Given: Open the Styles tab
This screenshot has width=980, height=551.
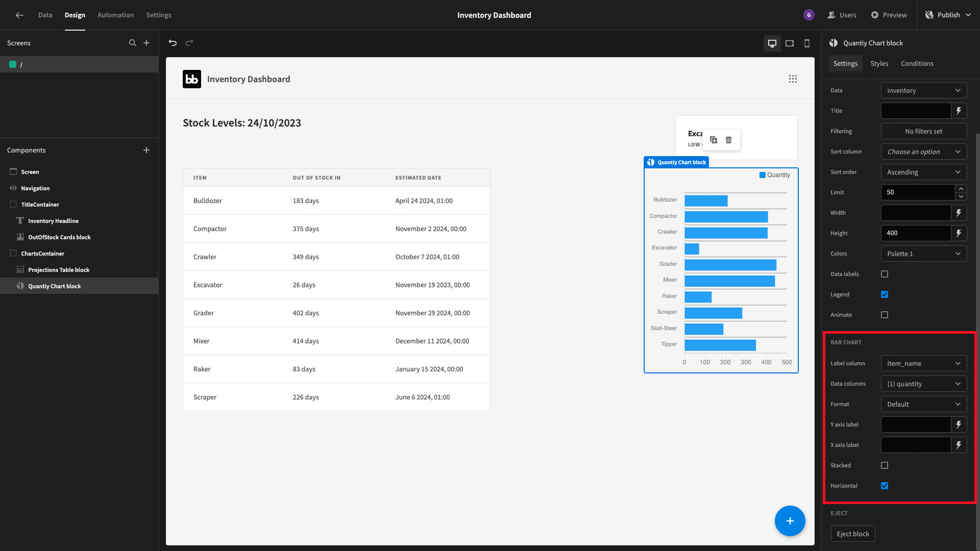Looking at the screenshot, I should tap(879, 64).
